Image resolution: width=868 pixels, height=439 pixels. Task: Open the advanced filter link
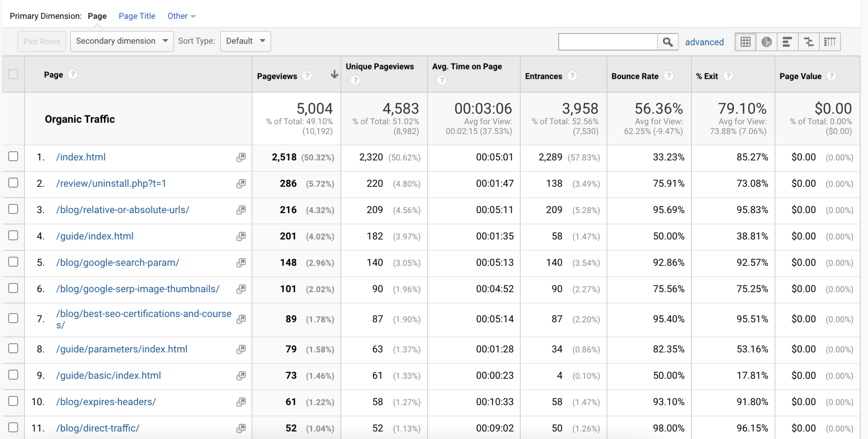click(x=704, y=42)
